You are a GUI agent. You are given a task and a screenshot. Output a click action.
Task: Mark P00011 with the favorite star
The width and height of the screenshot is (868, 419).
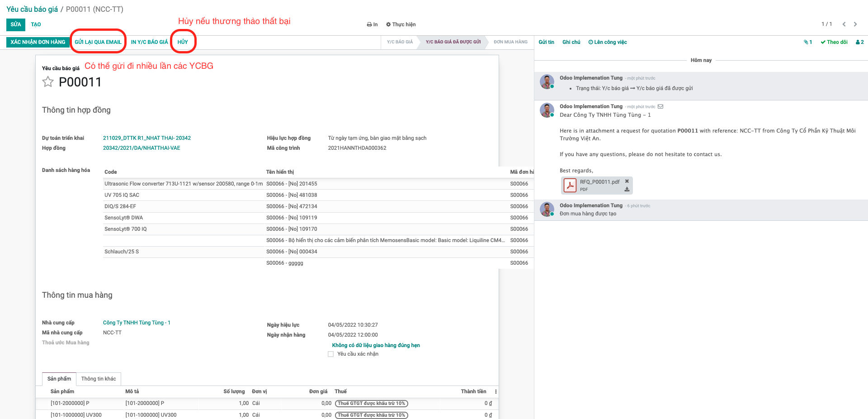[48, 82]
